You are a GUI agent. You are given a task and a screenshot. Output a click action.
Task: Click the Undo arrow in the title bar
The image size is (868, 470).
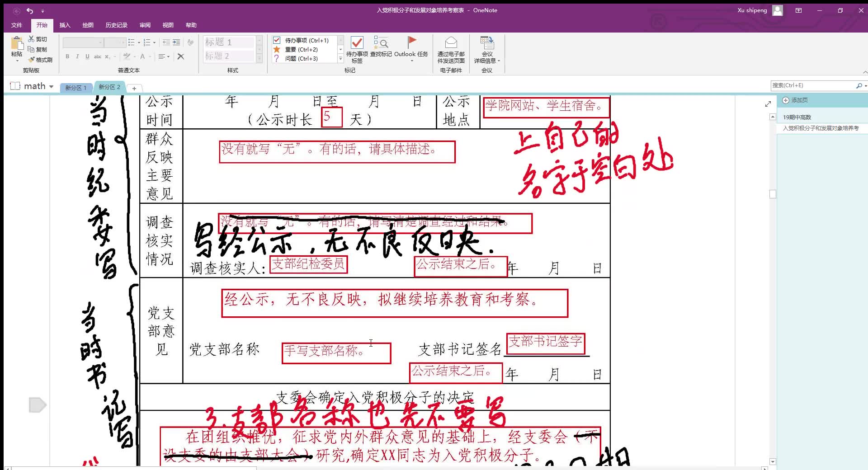(30, 10)
